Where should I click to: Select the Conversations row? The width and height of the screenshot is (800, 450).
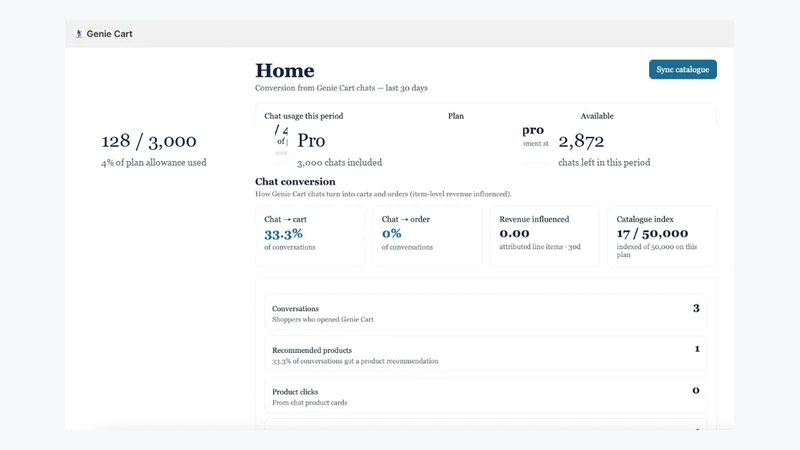click(x=486, y=312)
